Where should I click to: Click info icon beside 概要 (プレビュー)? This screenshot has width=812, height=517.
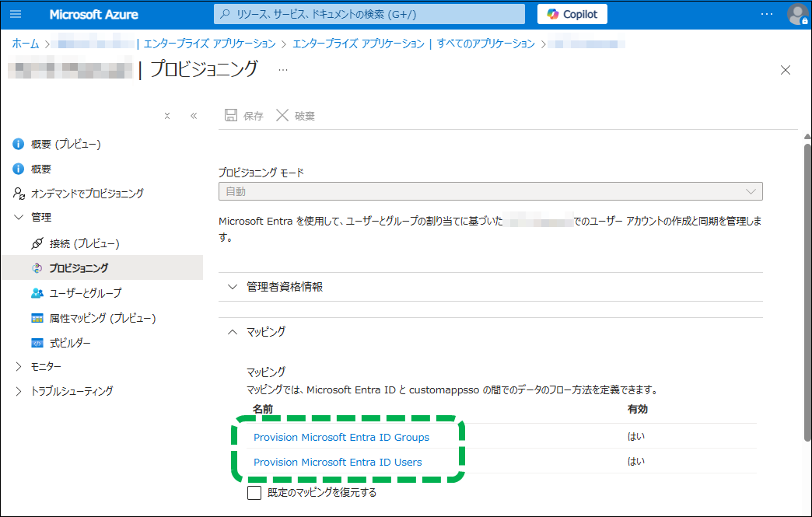[18, 144]
